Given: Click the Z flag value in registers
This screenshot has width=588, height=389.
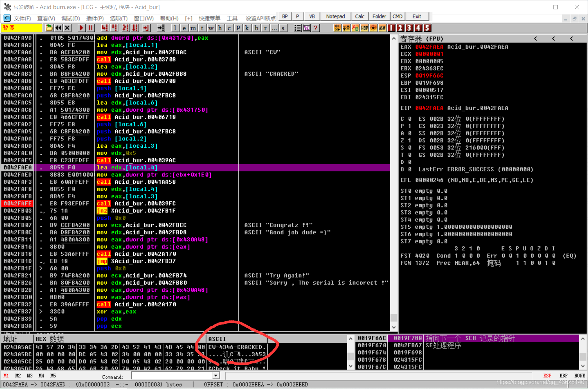Looking at the screenshot, I should point(409,140).
